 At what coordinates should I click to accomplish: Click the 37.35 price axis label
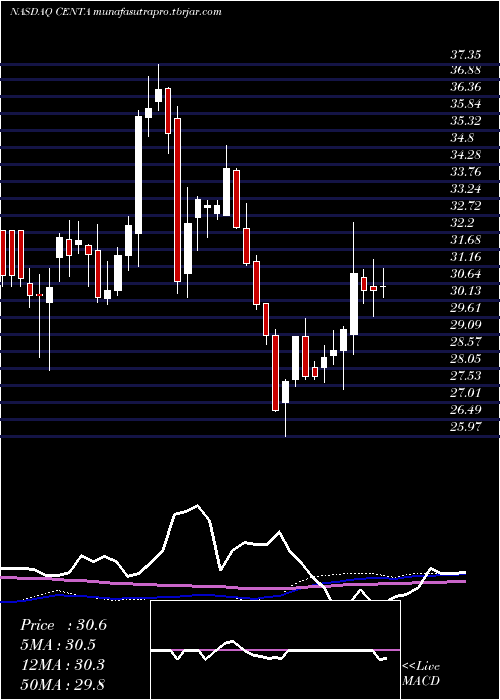466,55
